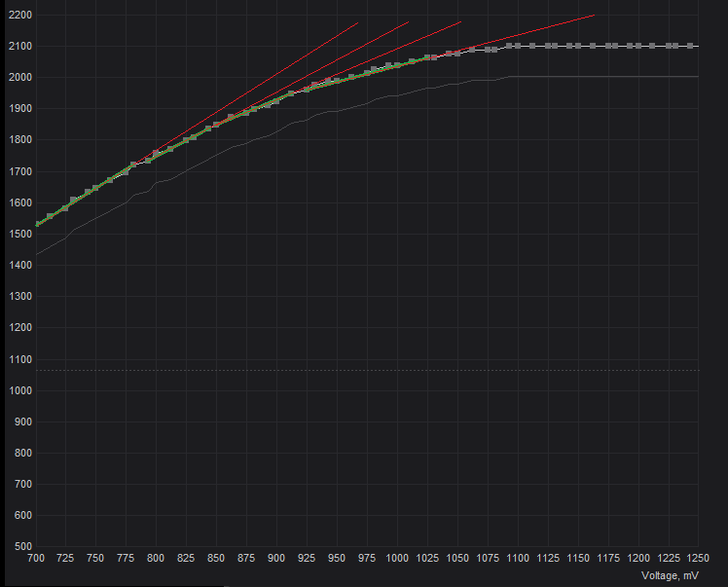Viewport: 728px width, 587px height.
Task: Click the '1400' frequency axis label
Action: 20,265
